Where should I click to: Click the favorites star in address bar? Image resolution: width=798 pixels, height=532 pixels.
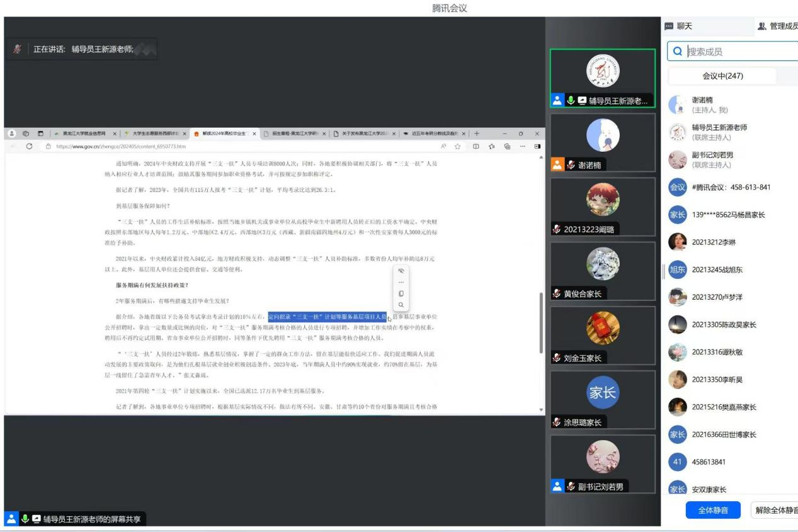point(458,146)
